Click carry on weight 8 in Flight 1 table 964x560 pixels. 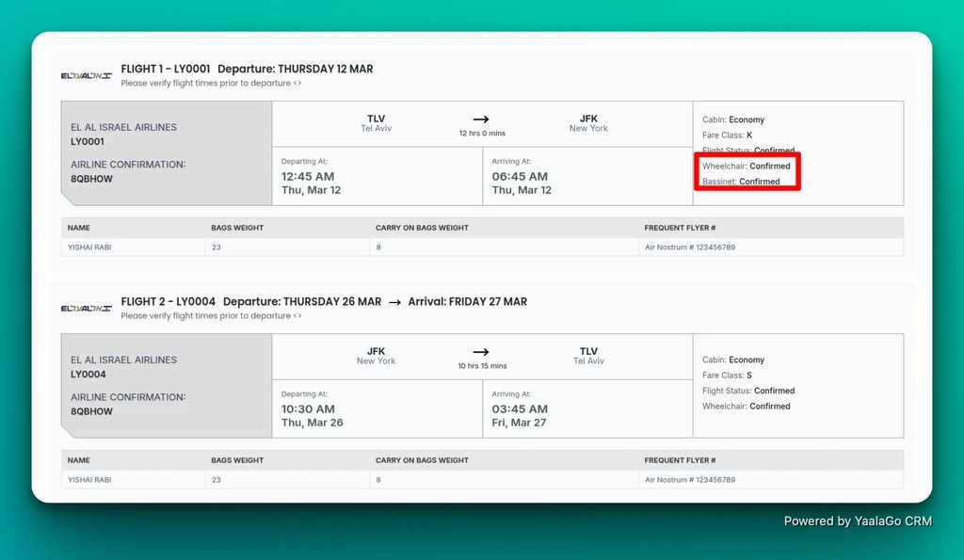[378, 248]
